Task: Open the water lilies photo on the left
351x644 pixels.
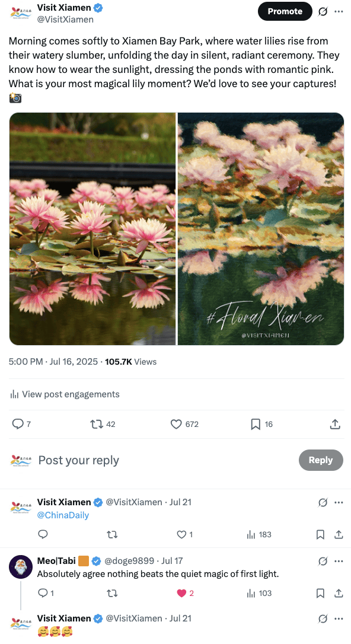Action: (92, 229)
